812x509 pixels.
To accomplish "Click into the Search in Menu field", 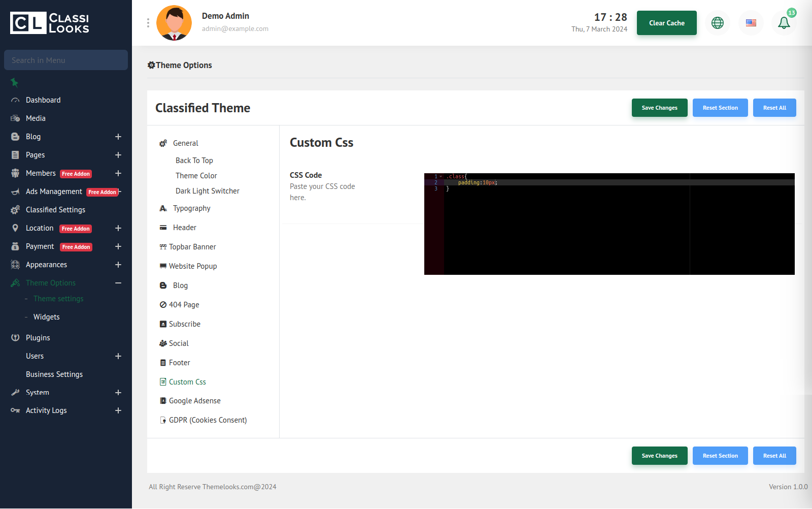I will click(66, 60).
